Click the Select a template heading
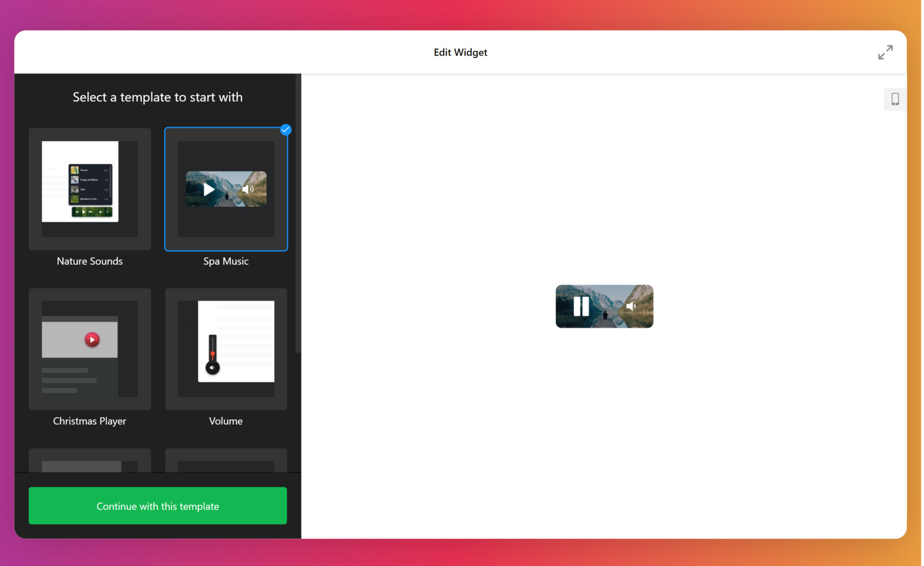This screenshot has height=566, width=924. pos(157,97)
